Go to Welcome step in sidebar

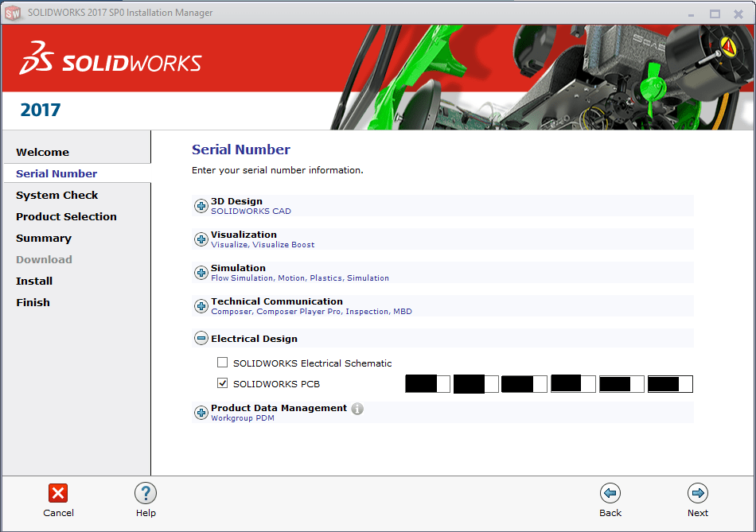pos(43,152)
